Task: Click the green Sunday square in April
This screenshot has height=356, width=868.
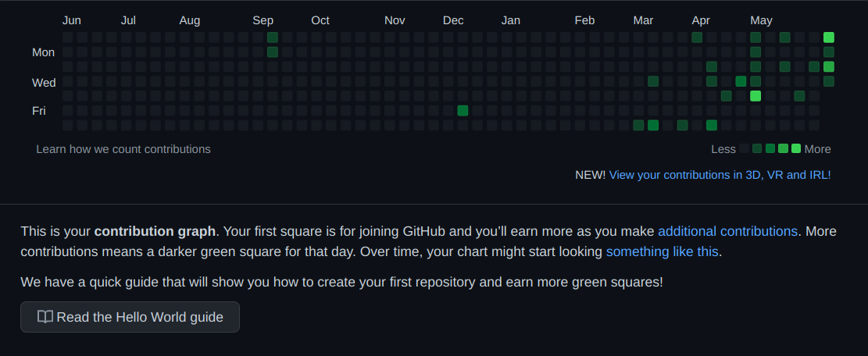Action: (x=697, y=37)
